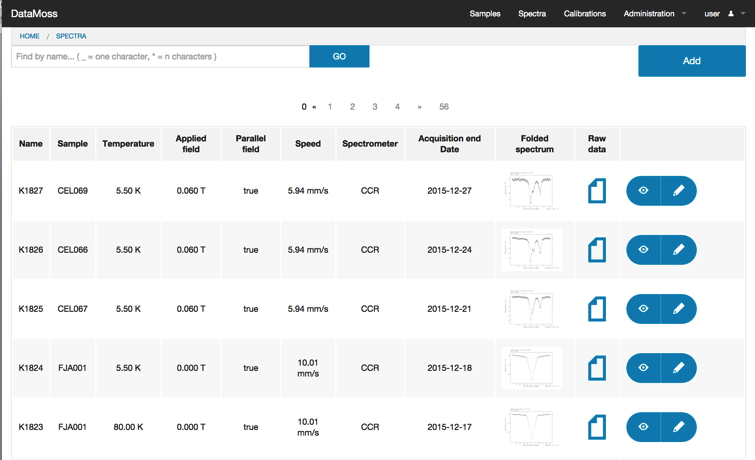Show spectrum K1824 with eye icon
The image size is (755, 460).
pos(643,368)
